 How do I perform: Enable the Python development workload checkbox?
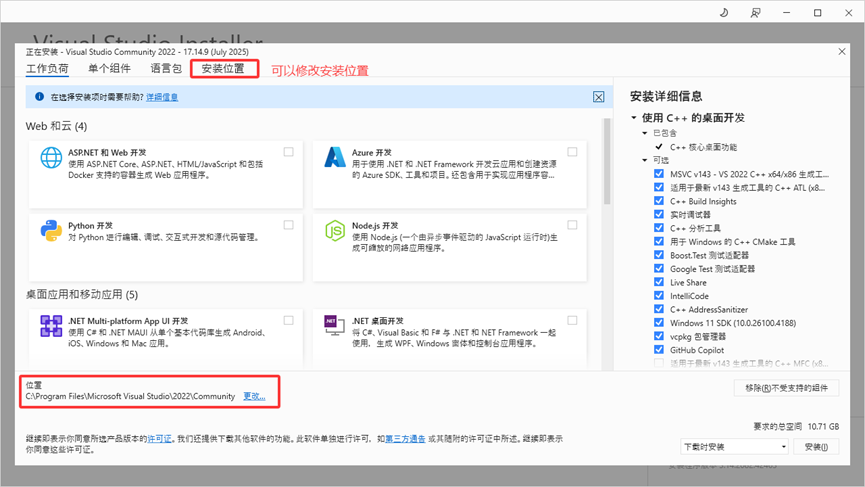pyautogui.click(x=289, y=224)
